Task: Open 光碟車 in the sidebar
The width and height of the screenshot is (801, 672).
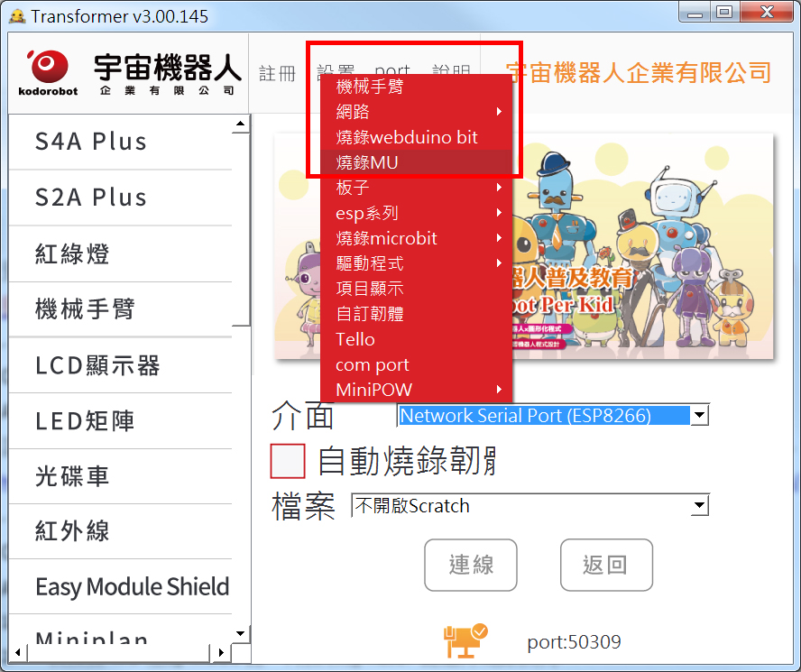Action: [121, 476]
